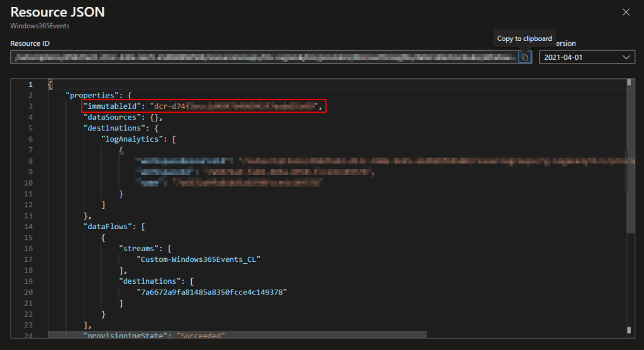Click line number 23 in the gutter
Image resolution: width=644 pixels, height=350 pixels.
point(29,325)
